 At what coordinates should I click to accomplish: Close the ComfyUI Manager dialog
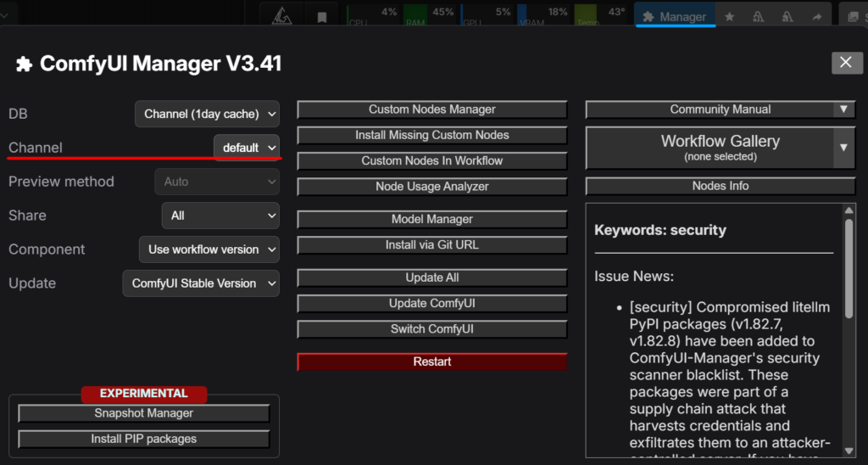point(847,63)
